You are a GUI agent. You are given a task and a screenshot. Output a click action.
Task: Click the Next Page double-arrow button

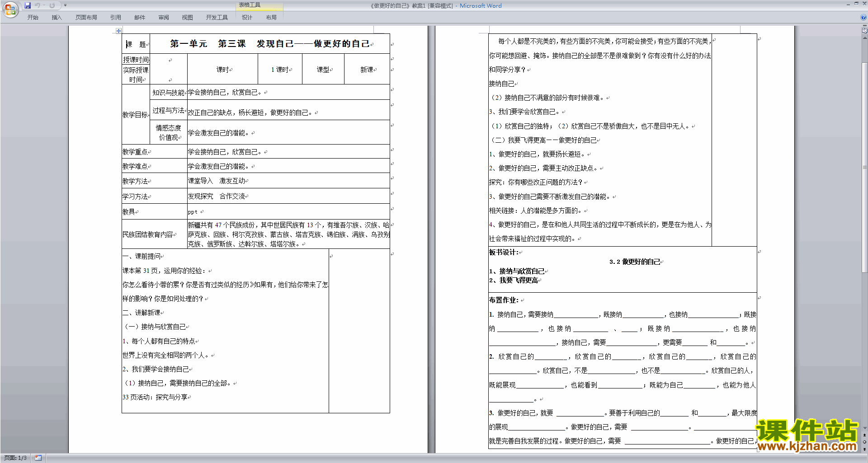click(x=865, y=449)
